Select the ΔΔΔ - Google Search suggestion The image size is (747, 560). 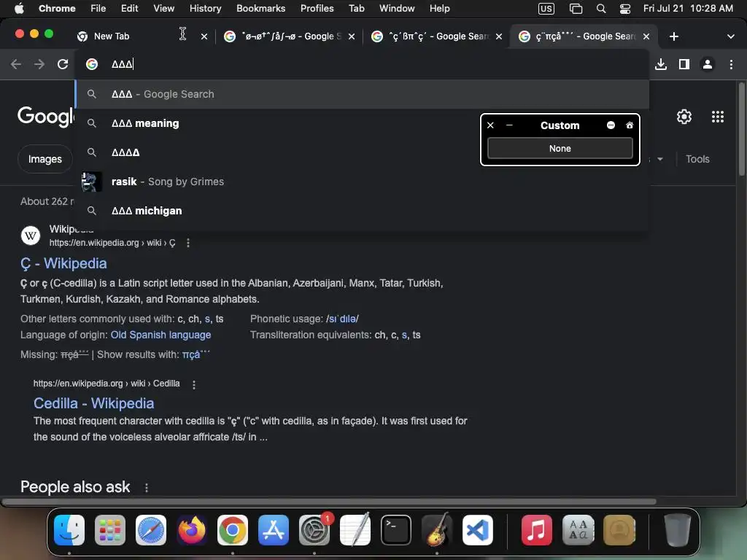tap(362, 94)
